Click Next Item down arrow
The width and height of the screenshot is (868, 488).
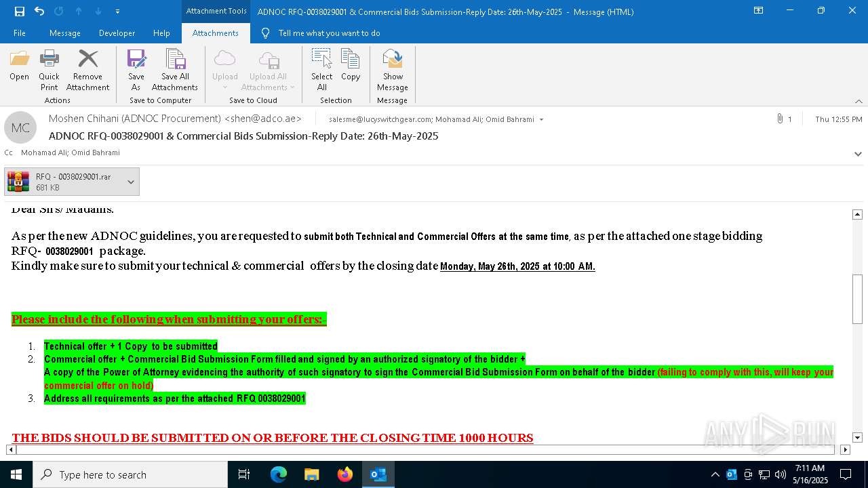(98, 12)
